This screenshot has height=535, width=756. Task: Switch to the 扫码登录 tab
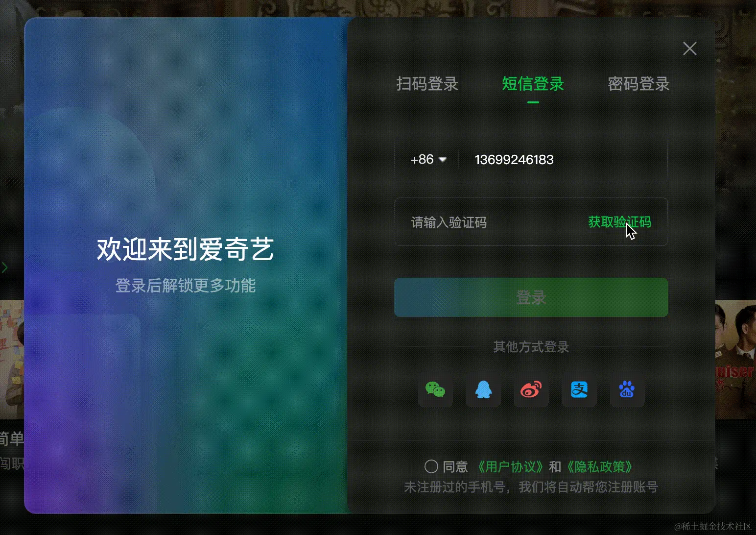427,84
